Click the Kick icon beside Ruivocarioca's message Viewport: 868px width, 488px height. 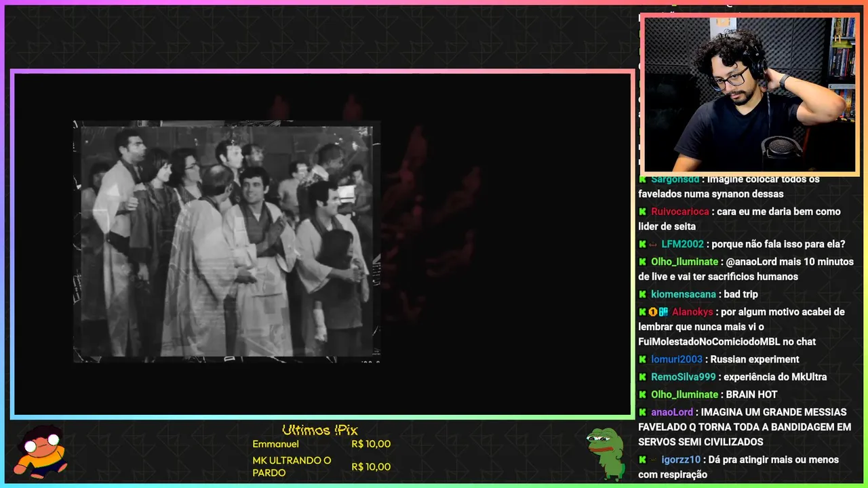642,211
